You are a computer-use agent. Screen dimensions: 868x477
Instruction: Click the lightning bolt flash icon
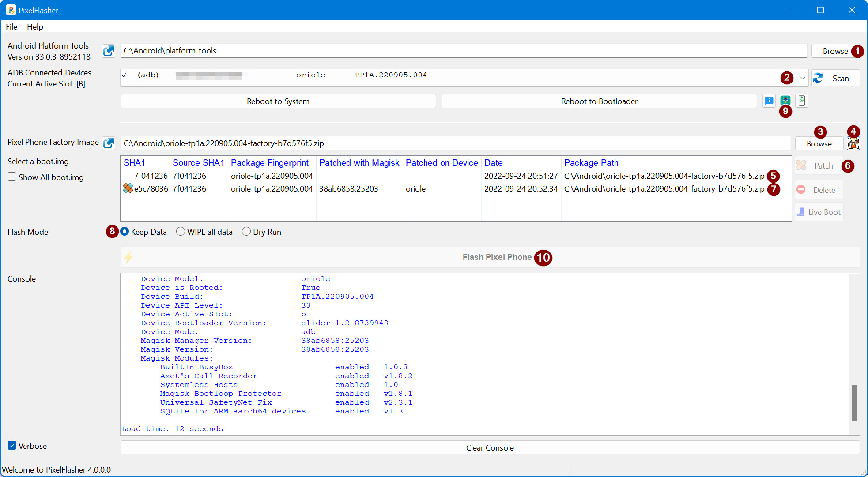(x=128, y=257)
